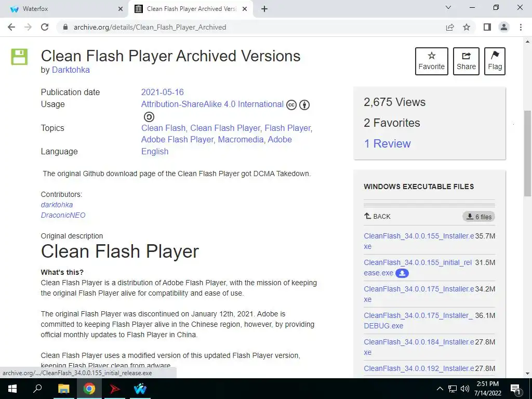
Task: Click the page vertical scrollbar thumb
Action: [527, 153]
